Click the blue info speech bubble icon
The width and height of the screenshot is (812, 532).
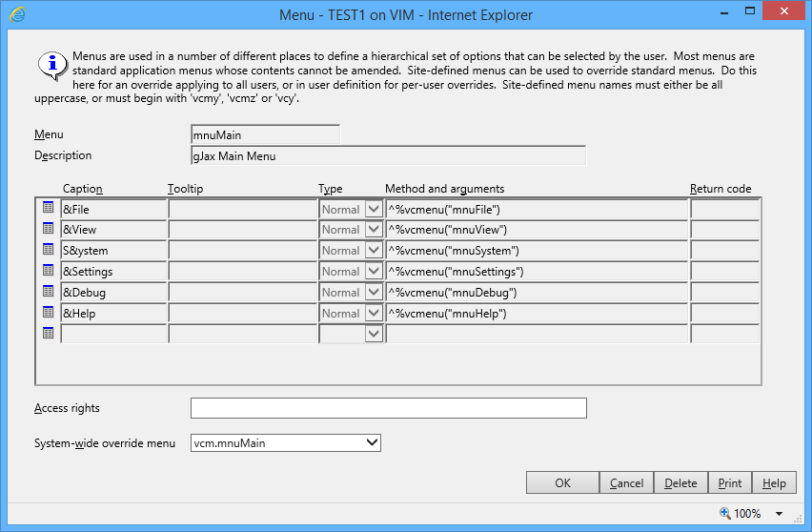coord(51,65)
